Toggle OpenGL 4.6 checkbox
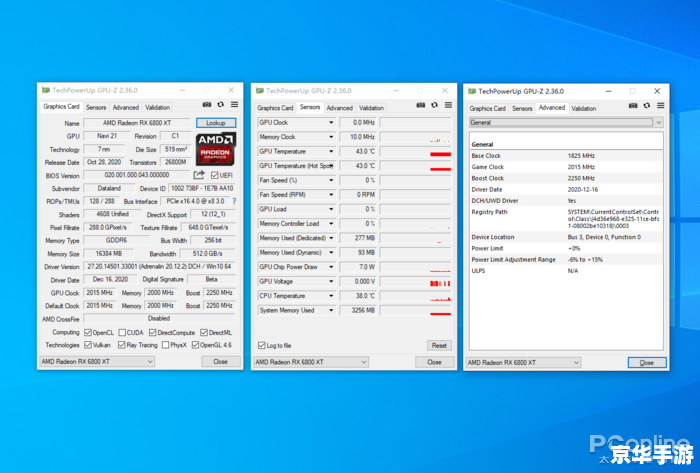700x473 pixels. (195, 345)
